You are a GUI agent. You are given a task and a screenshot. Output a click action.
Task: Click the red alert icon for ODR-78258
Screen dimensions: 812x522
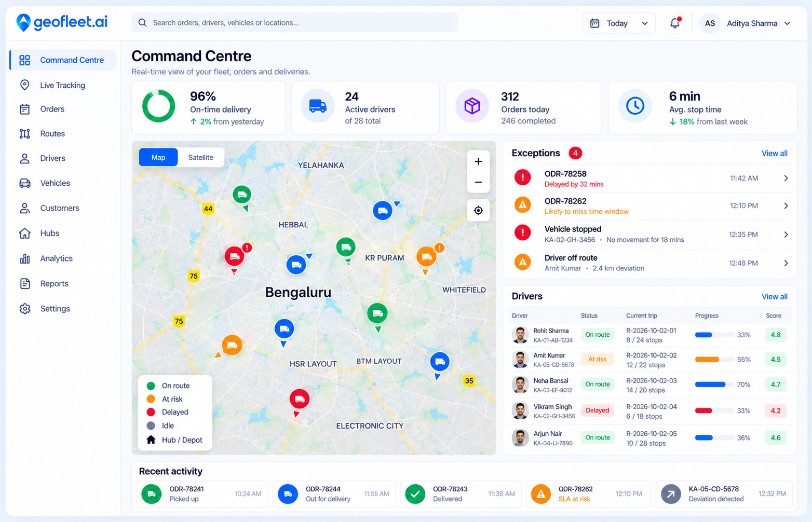[x=522, y=177]
